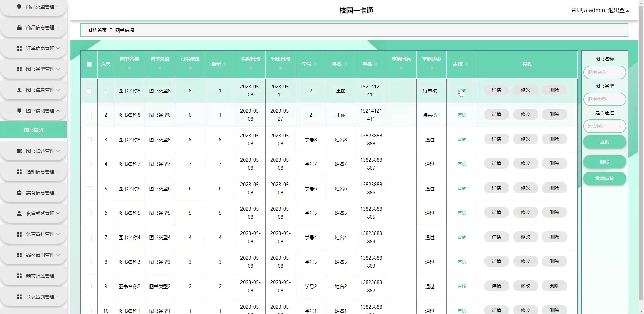Open the 器材借用管理 menu

(34, 255)
